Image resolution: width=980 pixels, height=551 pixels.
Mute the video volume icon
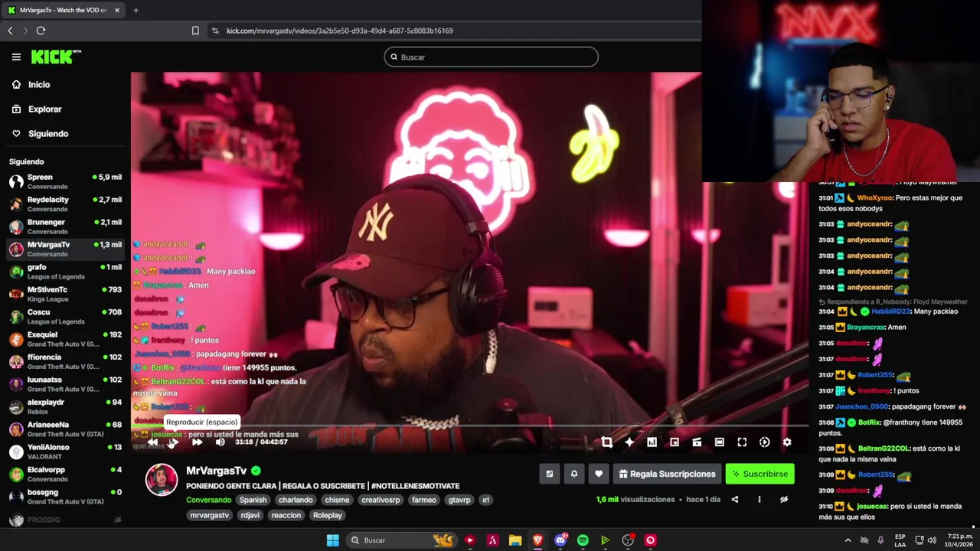[x=220, y=442]
